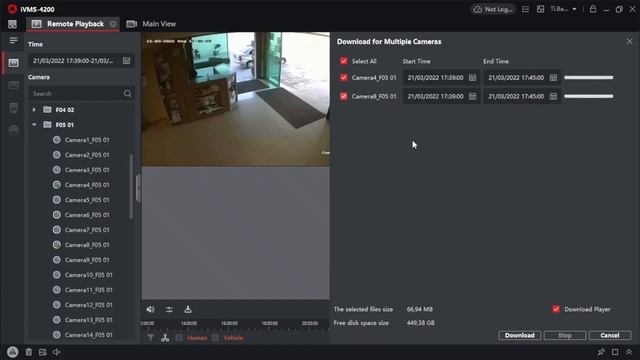640x360 pixels.
Task: Toggle the alarm sound speaker in status bar
Action: tap(57, 352)
